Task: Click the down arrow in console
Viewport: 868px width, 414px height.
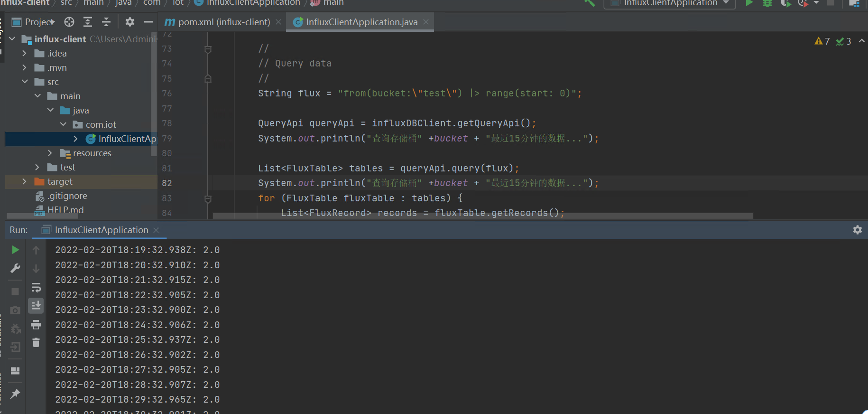Action: (36, 269)
